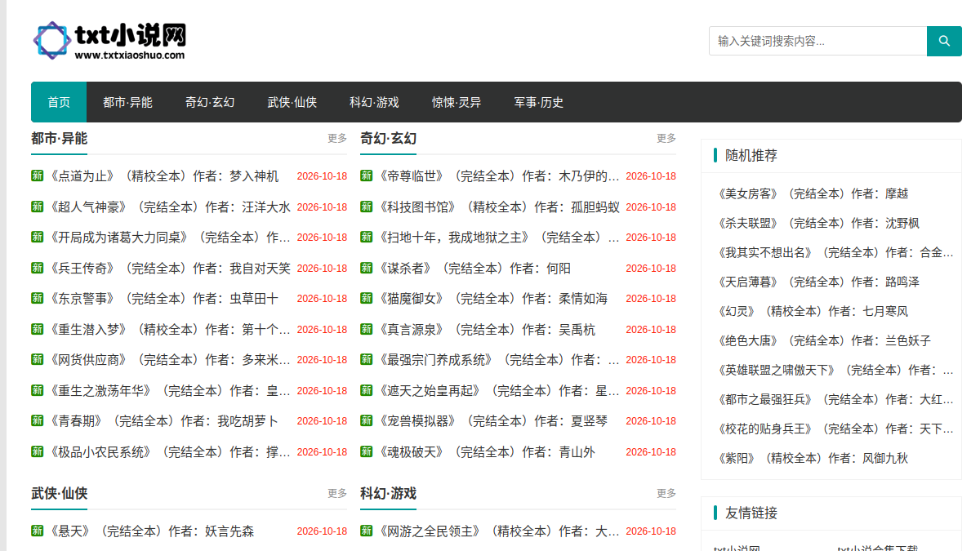Open the 首页 navigation tab
980x551 pixels.
click(x=59, y=102)
